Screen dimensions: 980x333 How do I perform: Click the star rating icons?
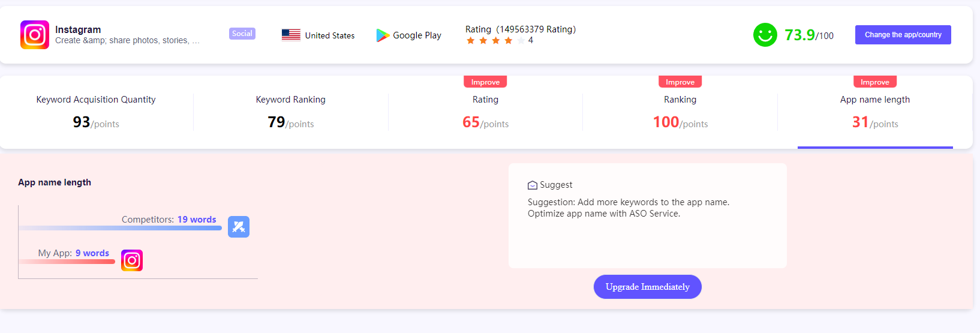[x=495, y=40]
